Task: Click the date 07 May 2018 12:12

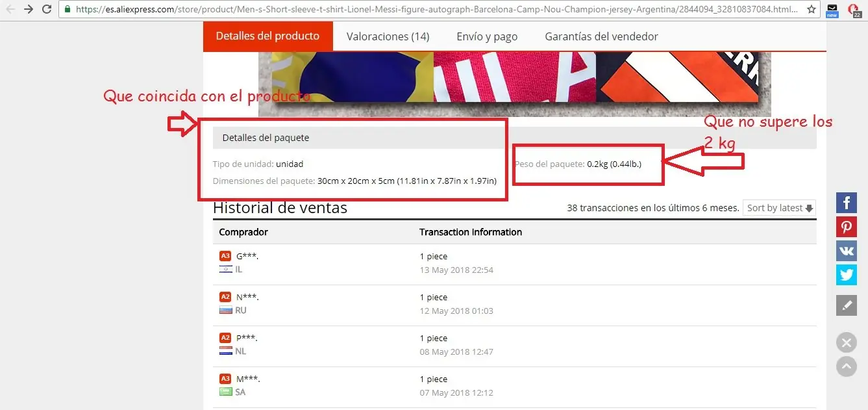Action: click(456, 392)
